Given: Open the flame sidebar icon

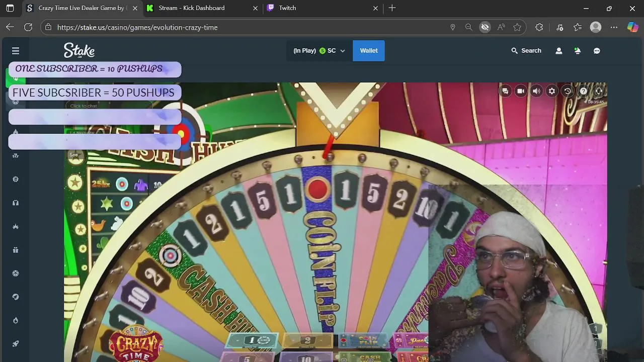Looking at the screenshot, I should point(16,320).
